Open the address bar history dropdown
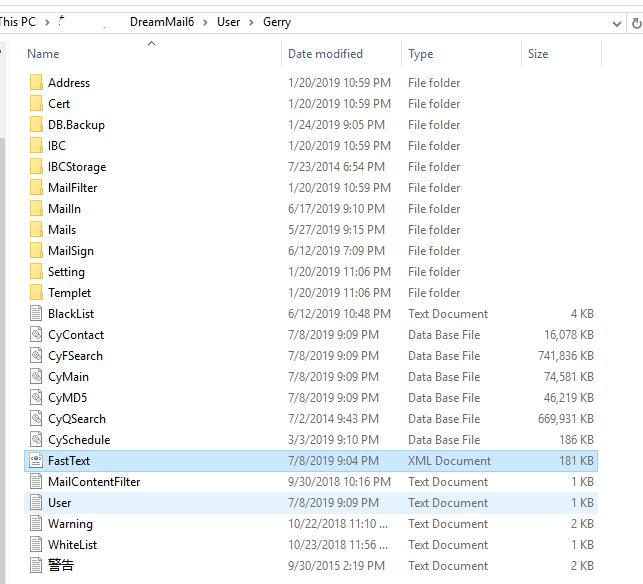This screenshot has width=643, height=584. coord(616,24)
